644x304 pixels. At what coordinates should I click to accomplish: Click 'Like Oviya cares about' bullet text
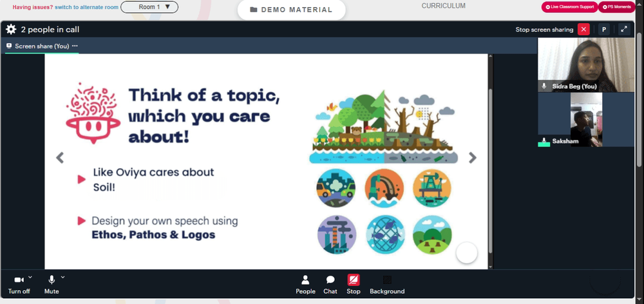pos(154,172)
